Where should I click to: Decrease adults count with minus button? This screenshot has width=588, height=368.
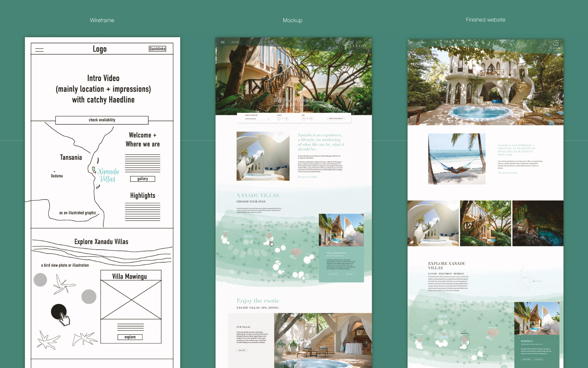[279, 119]
